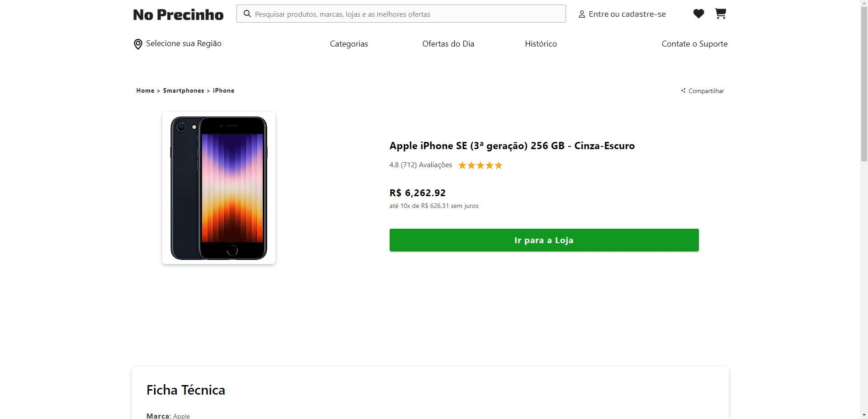
Task: Go to the Histórico page
Action: (x=541, y=44)
